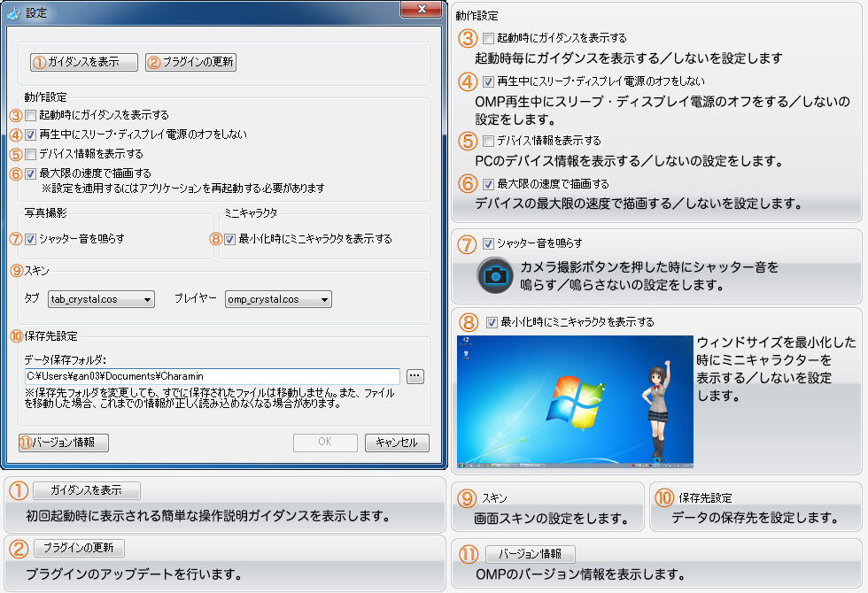
Task: Click text データの保存先を設定します。
Action: [756, 518]
